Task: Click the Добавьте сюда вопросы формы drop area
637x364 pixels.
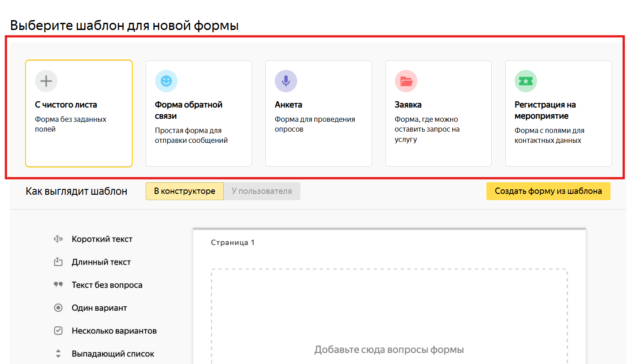Action: [x=389, y=316]
